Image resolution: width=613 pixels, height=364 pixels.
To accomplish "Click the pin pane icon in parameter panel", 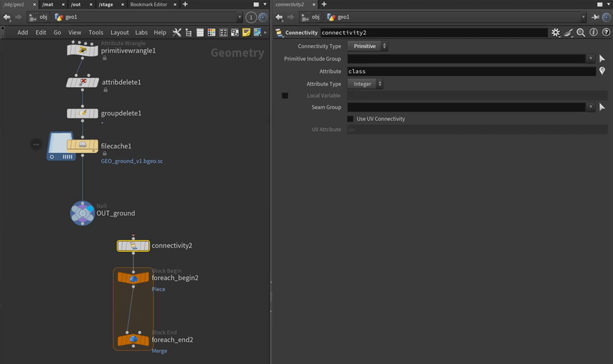I will [x=596, y=17].
